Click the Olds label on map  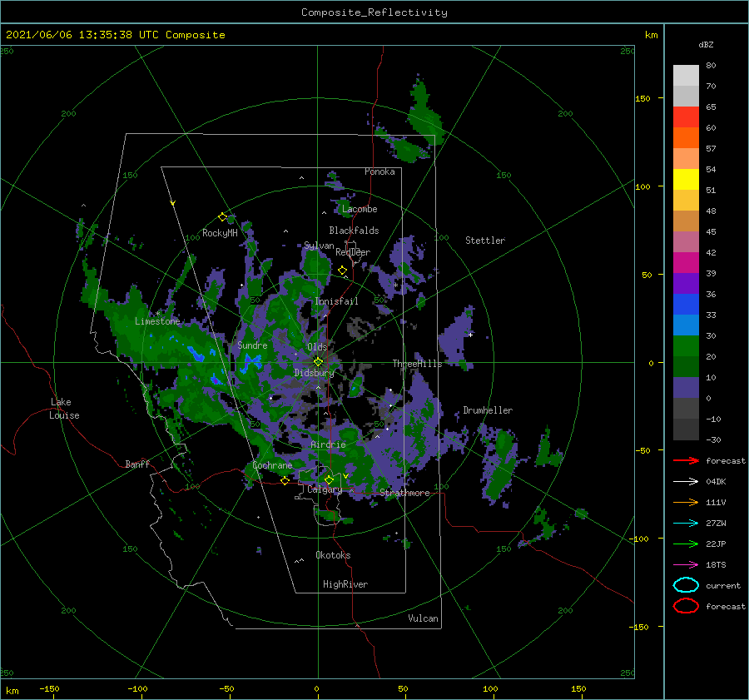coord(317,347)
